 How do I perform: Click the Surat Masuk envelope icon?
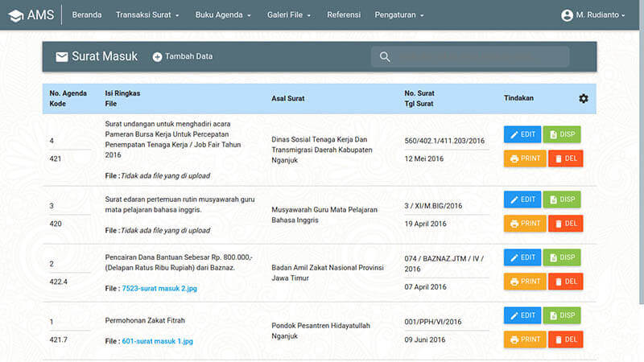click(62, 56)
